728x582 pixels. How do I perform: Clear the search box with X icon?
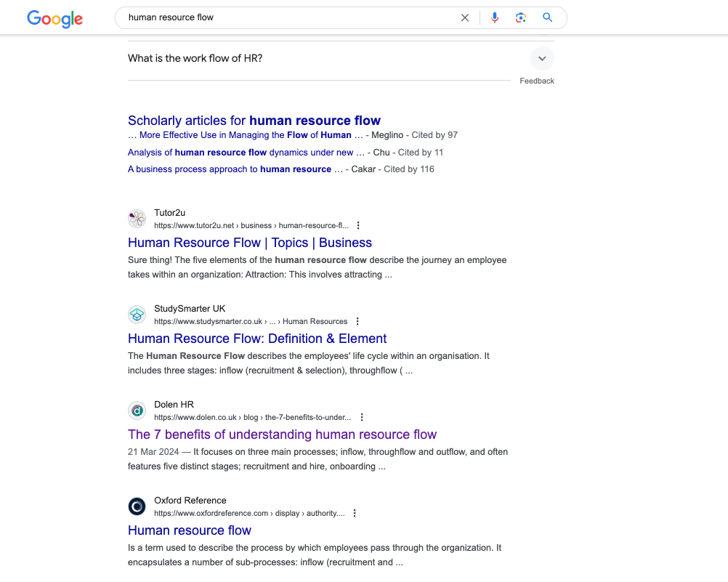pyautogui.click(x=465, y=17)
